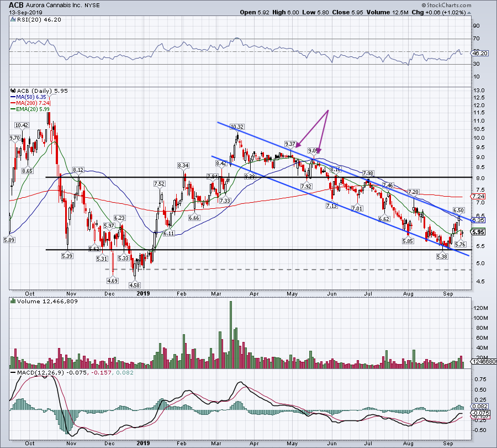Click the 7.92 May low label
Screen dimensions: 497x448
(306, 186)
